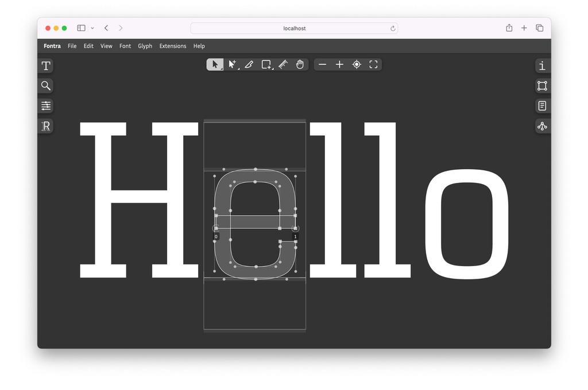
Task: Open the Selection transformation panel
Action: [x=542, y=86]
